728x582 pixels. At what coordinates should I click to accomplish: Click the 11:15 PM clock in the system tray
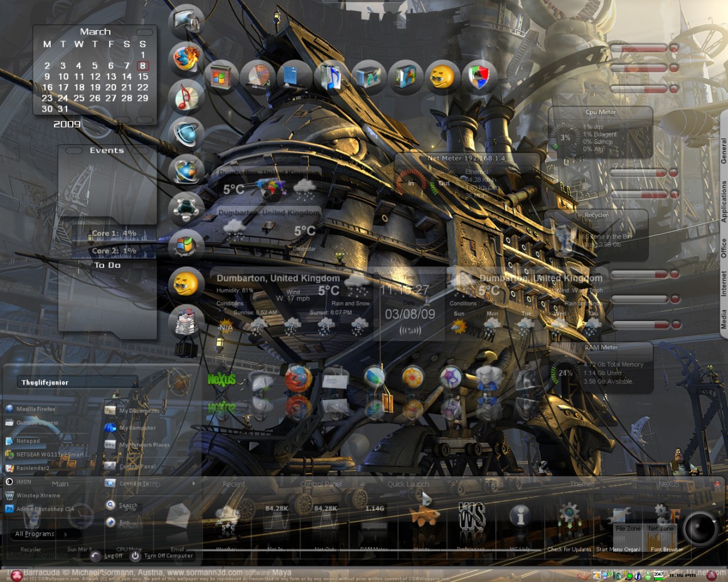[682, 576]
